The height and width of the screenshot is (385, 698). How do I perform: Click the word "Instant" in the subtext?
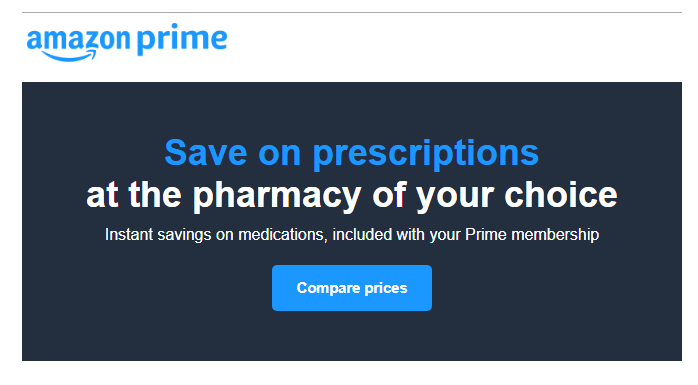pos(129,234)
